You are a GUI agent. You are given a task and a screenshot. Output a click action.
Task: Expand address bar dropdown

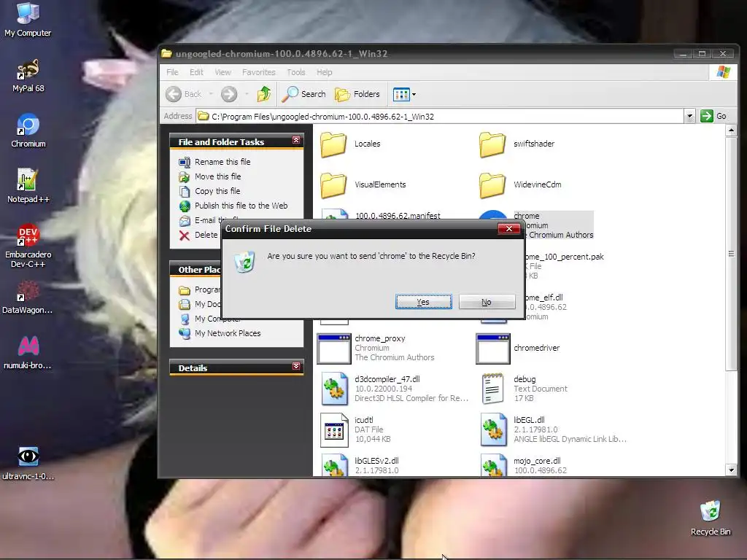click(689, 116)
